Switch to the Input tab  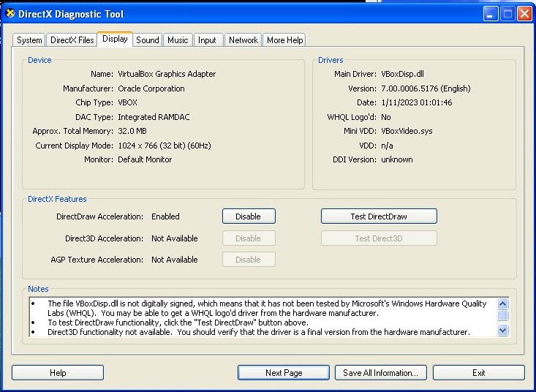pyautogui.click(x=207, y=40)
